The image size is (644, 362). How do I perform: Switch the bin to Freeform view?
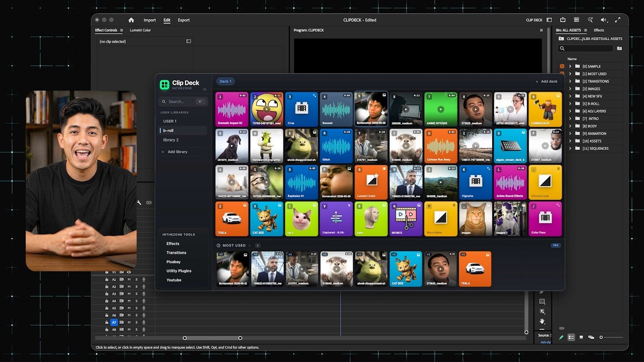click(x=591, y=337)
